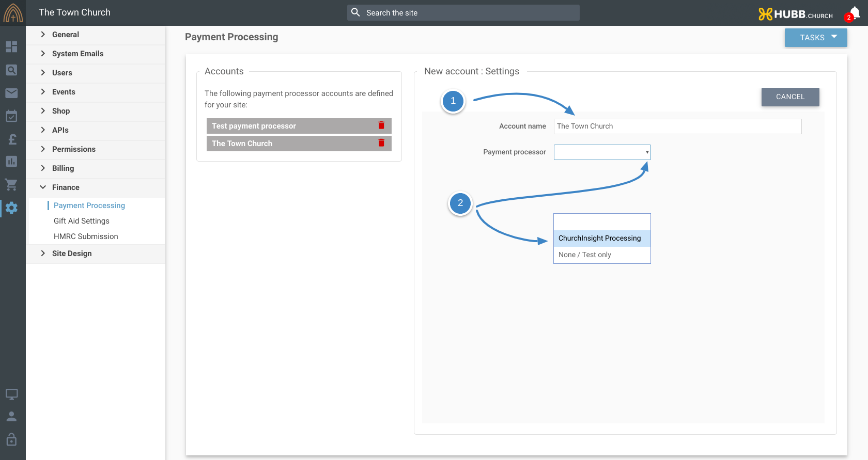Open the search records icon in the left rail
The height and width of the screenshot is (460, 868).
click(11, 70)
